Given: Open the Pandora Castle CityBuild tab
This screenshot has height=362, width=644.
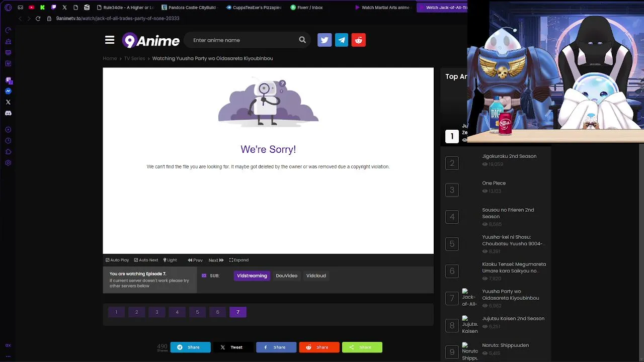Looking at the screenshot, I should click(x=189, y=8).
